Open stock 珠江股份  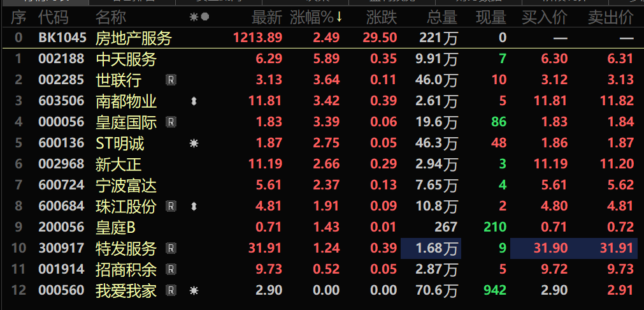tap(126, 207)
